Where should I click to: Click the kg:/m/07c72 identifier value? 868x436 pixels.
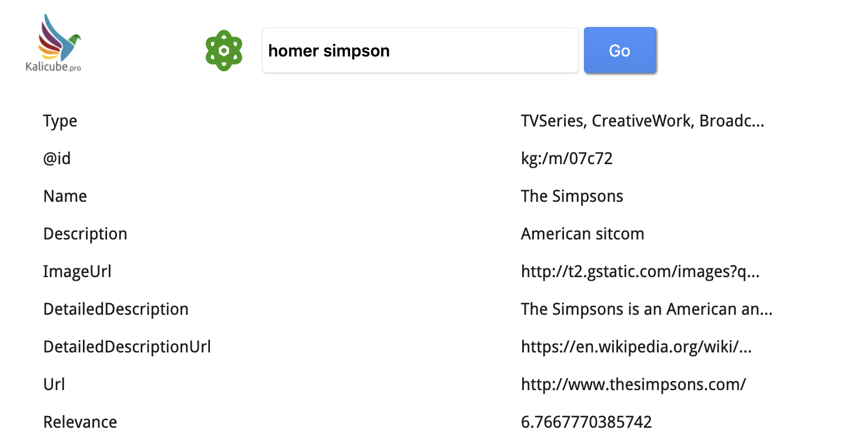pos(567,158)
